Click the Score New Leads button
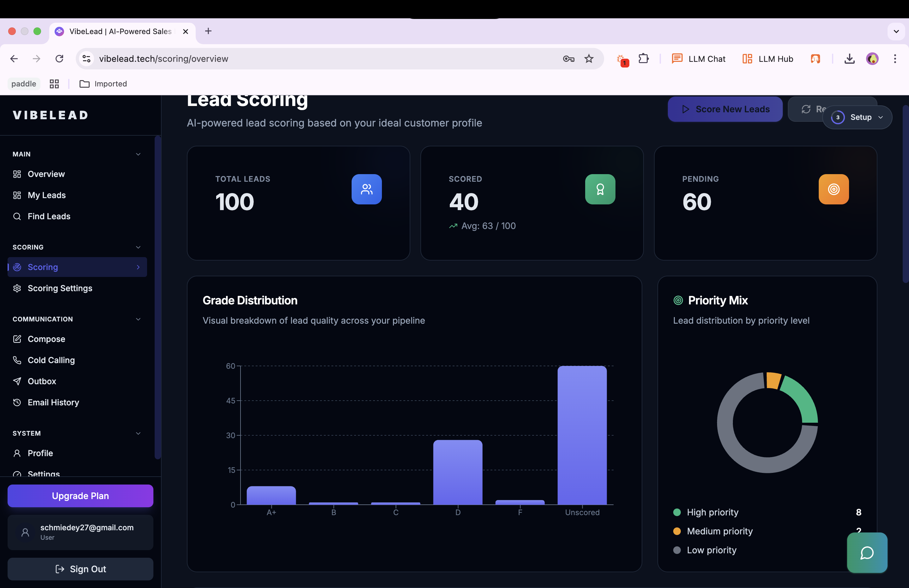 click(x=725, y=109)
